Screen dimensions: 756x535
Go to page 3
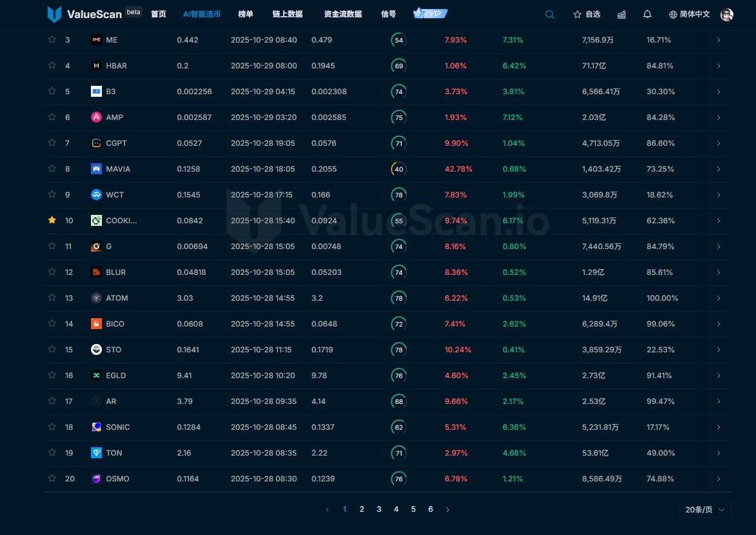pos(379,509)
